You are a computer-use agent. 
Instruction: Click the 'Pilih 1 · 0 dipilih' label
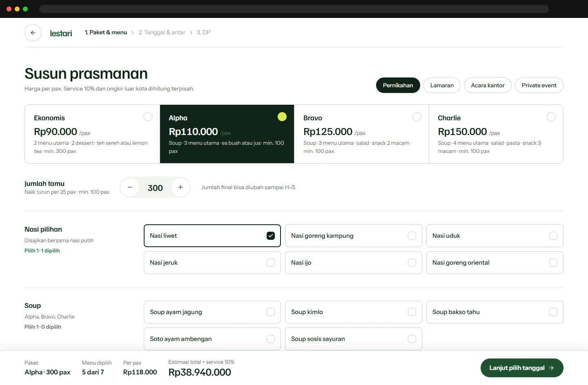click(x=43, y=327)
